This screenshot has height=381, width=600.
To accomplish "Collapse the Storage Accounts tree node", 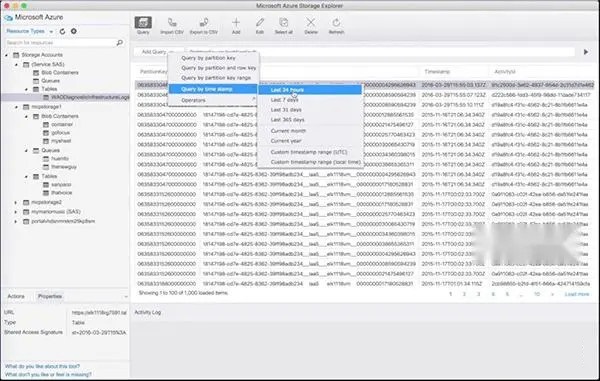I will (x=7, y=55).
